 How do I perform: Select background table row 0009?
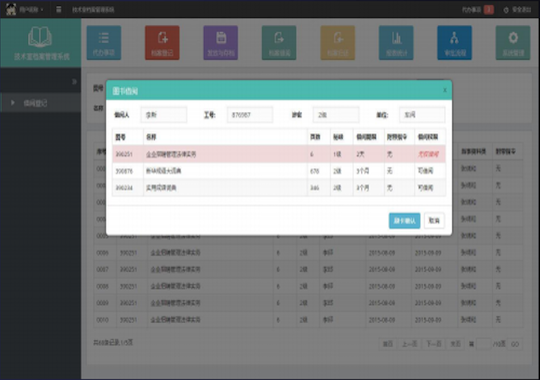(x=308, y=303)
